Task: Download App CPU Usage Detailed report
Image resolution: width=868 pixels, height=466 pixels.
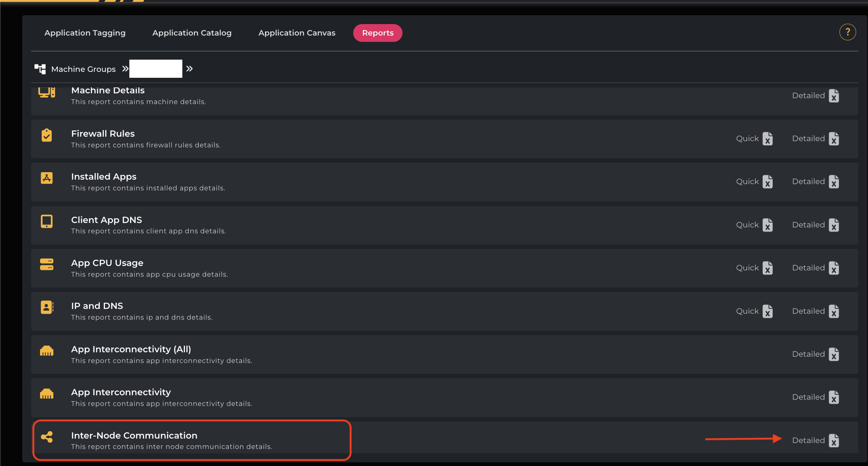Action: click(x=834, y=268)
